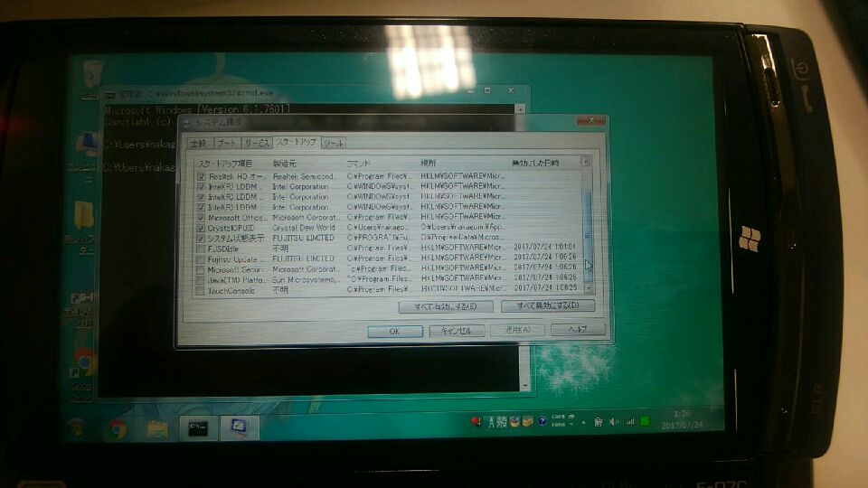Maximize the cmd.exe window
868x488 pixels.
[x=487, y=90]
